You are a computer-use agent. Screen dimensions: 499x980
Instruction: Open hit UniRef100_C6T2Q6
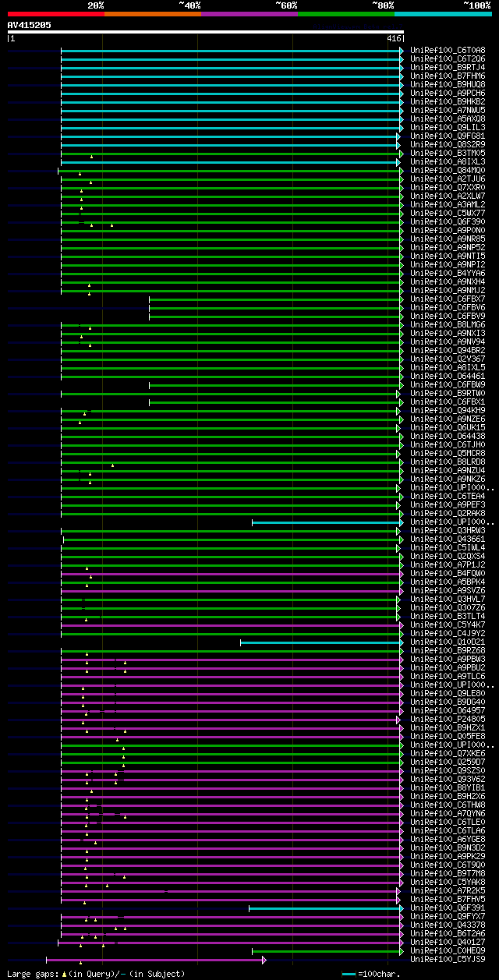[448, 59]
